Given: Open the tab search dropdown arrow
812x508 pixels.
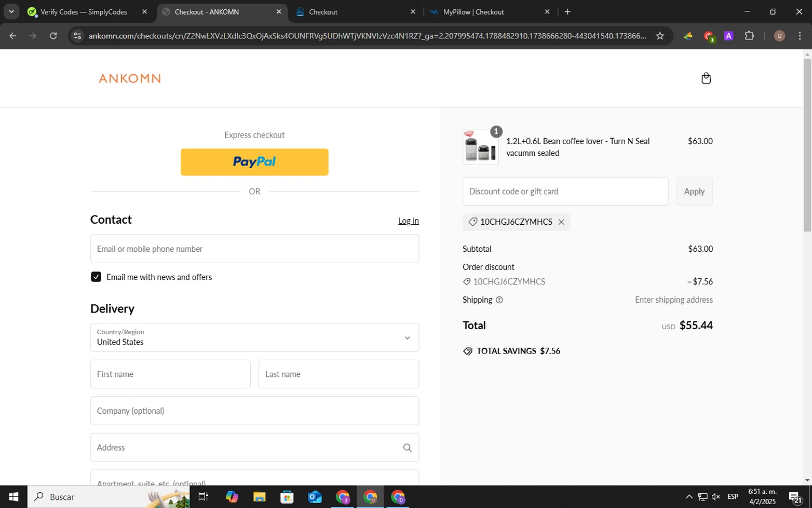Looking at the screenshot, I should (11, 12).
